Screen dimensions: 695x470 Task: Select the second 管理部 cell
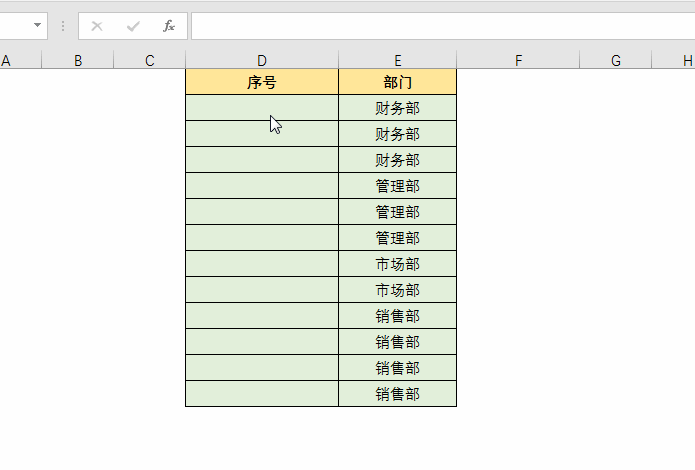tap(398, 212)
